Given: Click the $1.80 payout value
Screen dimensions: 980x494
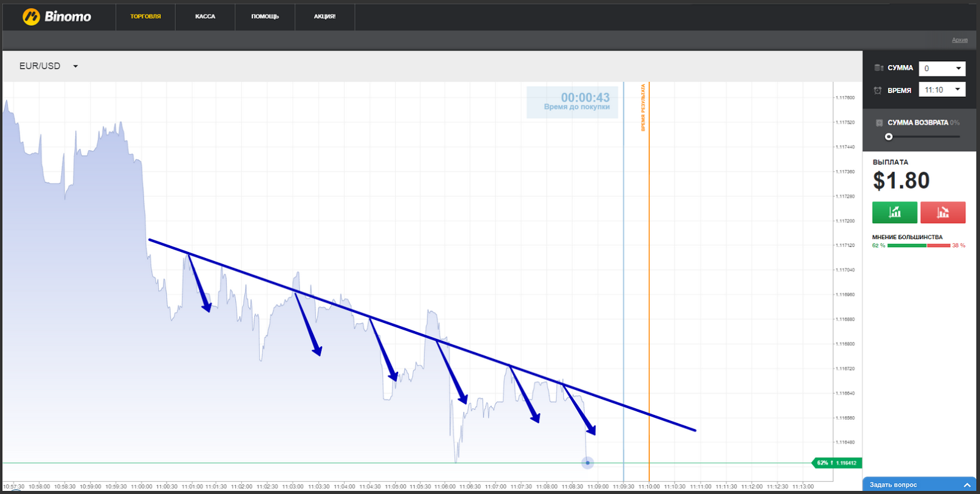Looking at the screenshot, I should pos(901,181).
